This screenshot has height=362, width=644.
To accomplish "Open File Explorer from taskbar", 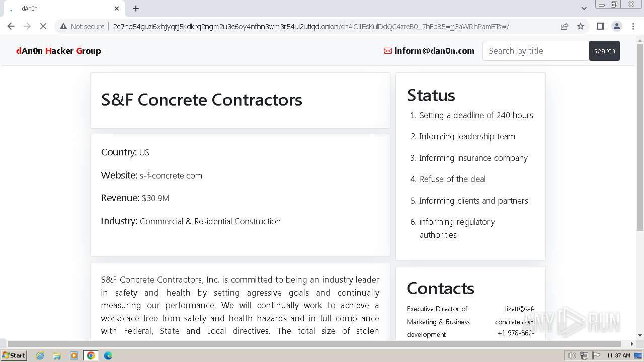I will pos(57,355).
